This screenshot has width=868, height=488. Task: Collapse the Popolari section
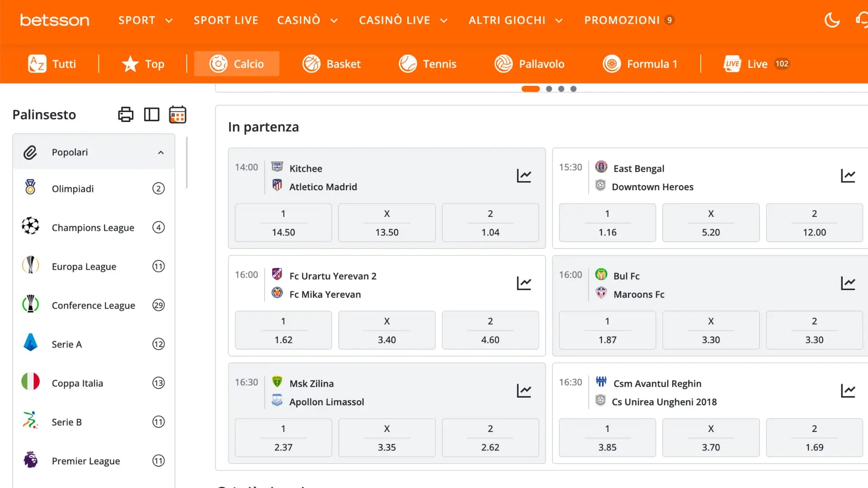click(161, 152)
